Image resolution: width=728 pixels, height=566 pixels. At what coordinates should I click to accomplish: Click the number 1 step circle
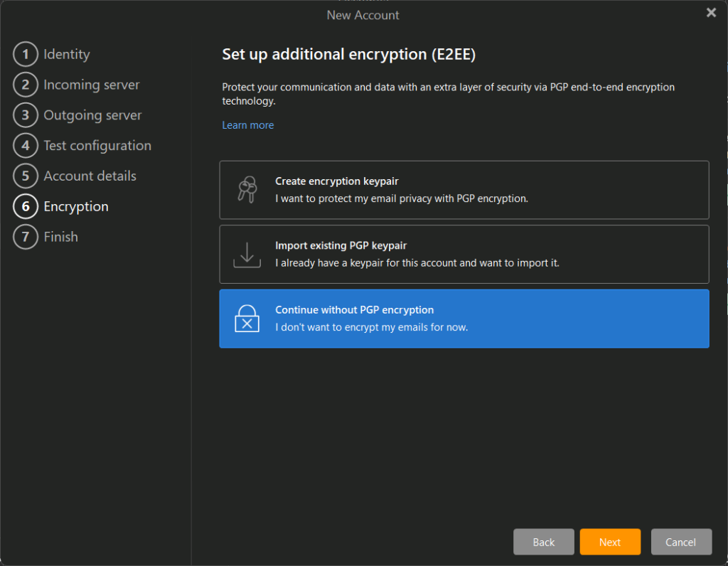[x=26, y=54]
